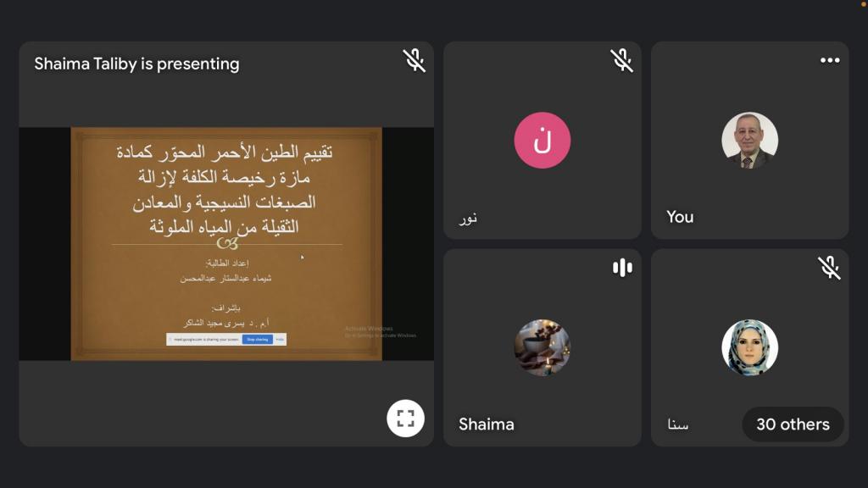Click the shared presentation slide

(226, 244)
